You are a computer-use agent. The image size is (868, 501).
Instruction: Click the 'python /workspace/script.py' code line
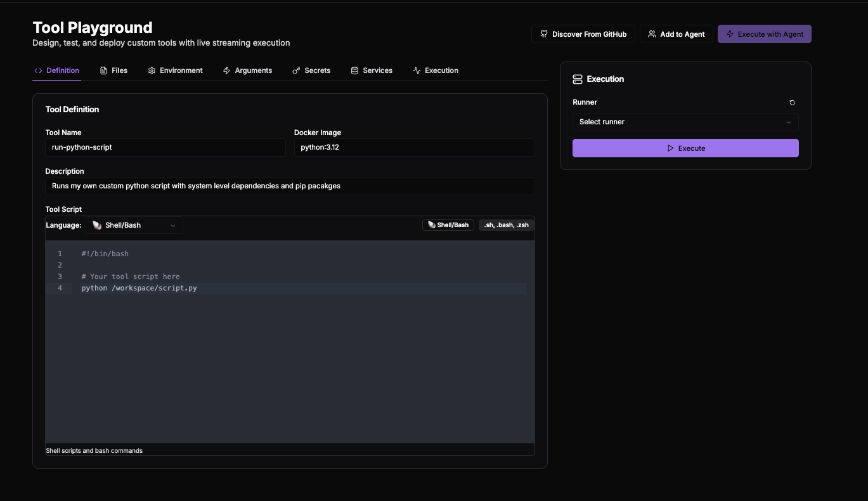[x=139, y=288]
